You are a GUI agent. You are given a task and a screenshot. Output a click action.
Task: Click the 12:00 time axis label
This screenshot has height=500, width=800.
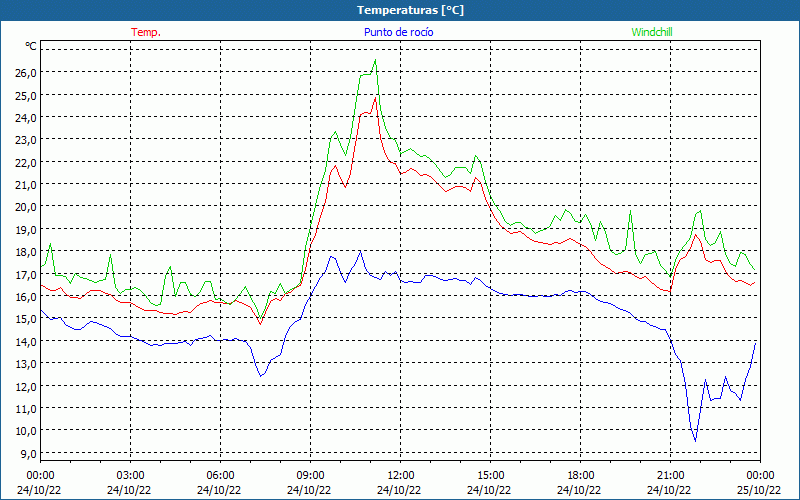pyautogui.click(x=400, y=475)
